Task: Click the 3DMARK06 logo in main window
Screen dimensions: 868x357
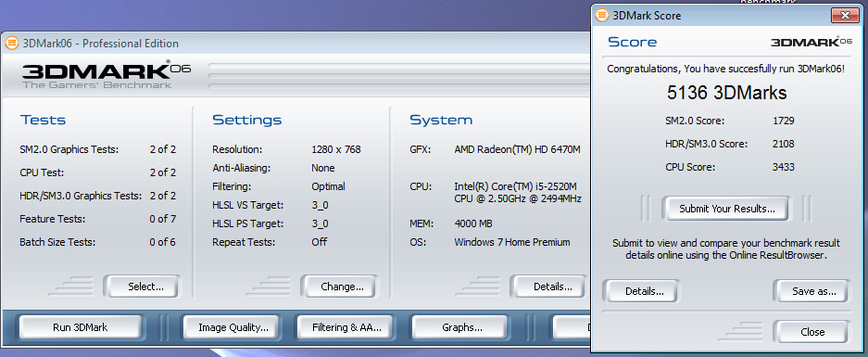Action: coord(107,74)
